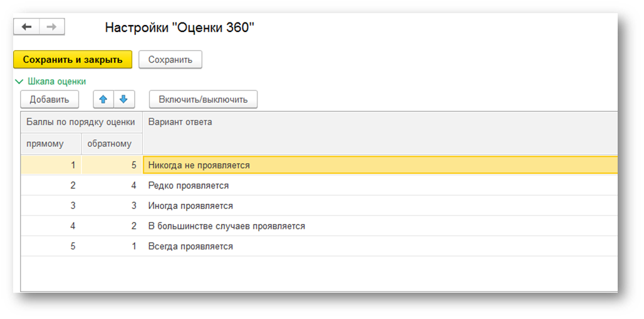
Task: Select the row Никогда не проявляется
Action: (x=319, y=165)
